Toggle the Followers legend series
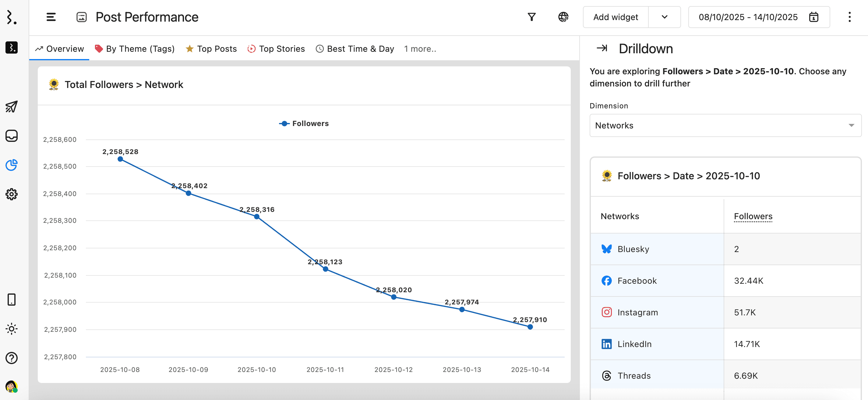 (304, 124)
